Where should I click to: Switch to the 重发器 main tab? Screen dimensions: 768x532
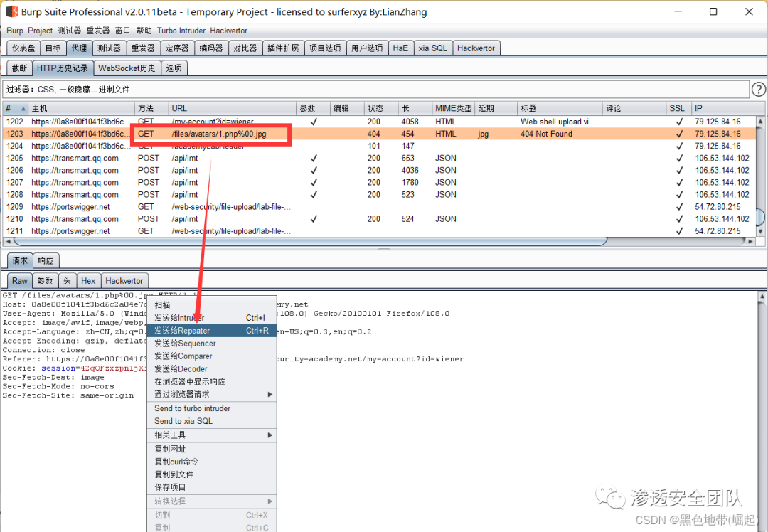pyautogui.click(x=143, y=48)
